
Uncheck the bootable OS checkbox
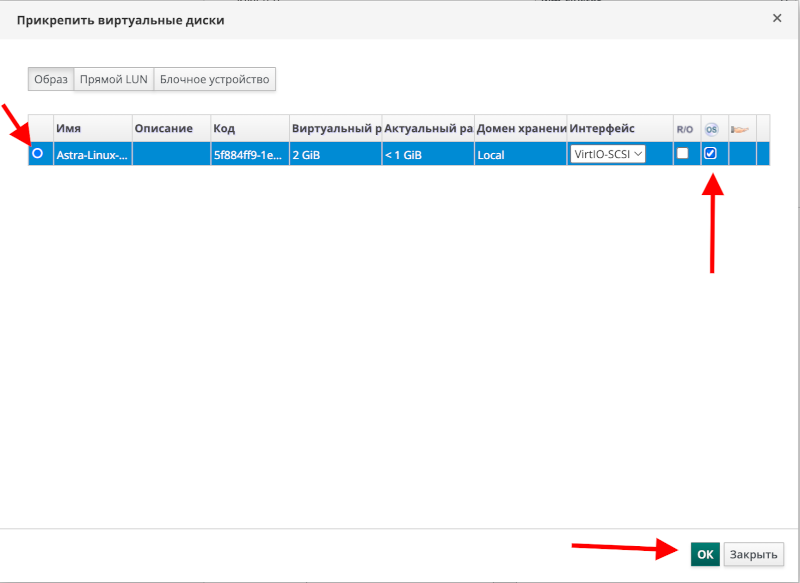(710, 154)
